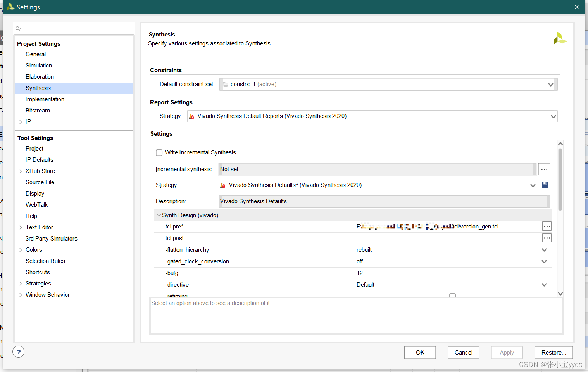
Task: Click in the settings search field
Action: (74, 28)
